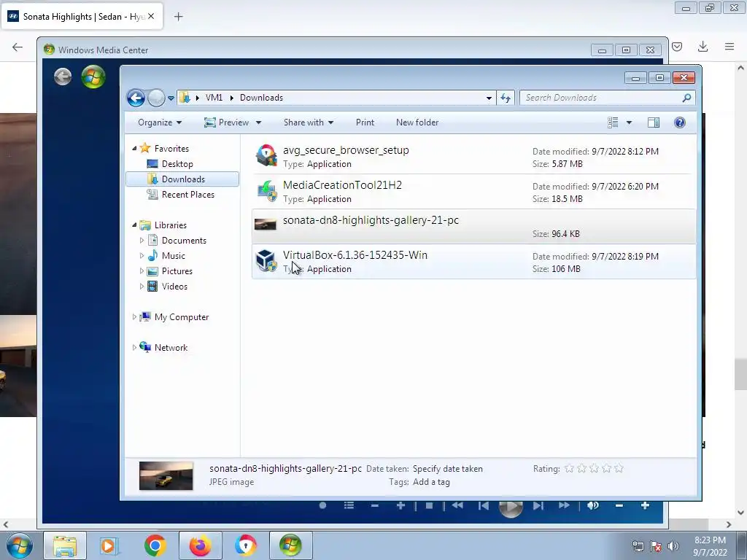Click details pane image preview thumbnail

166,475
